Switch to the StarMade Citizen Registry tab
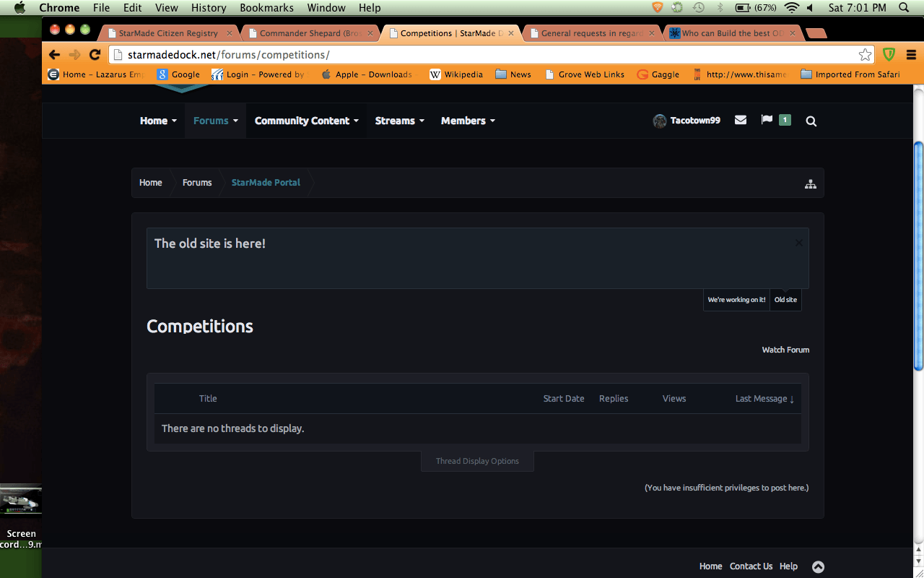924x578 pixels. pyautogui.click(x=168, y=33)
